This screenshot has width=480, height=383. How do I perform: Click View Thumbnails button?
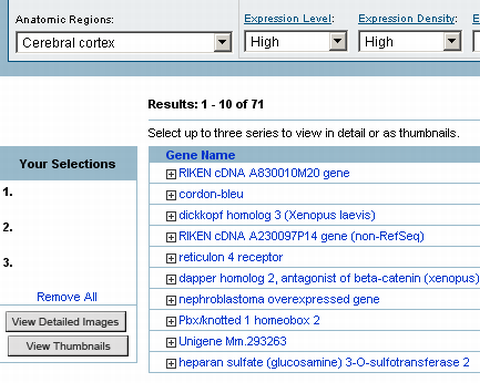tap(68, 346)
